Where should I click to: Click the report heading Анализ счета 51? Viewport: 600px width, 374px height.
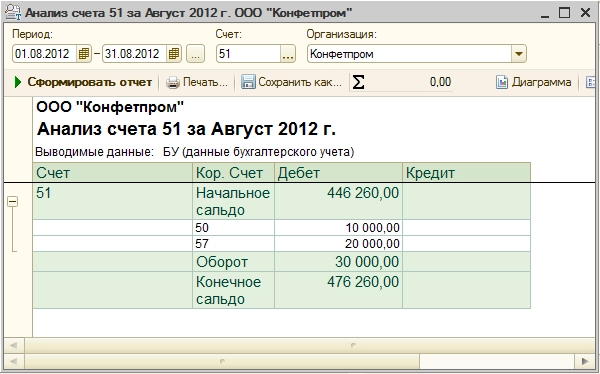click(x=186, y=129)
